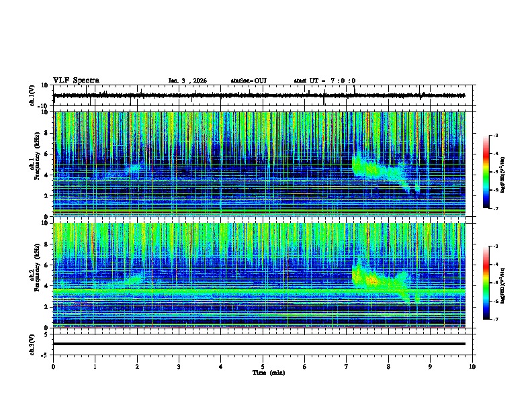Screen dimensions: 532x411
Task: Click the green horizontal band near 3.5 kHz in ch.2
Action: (259, 291)
